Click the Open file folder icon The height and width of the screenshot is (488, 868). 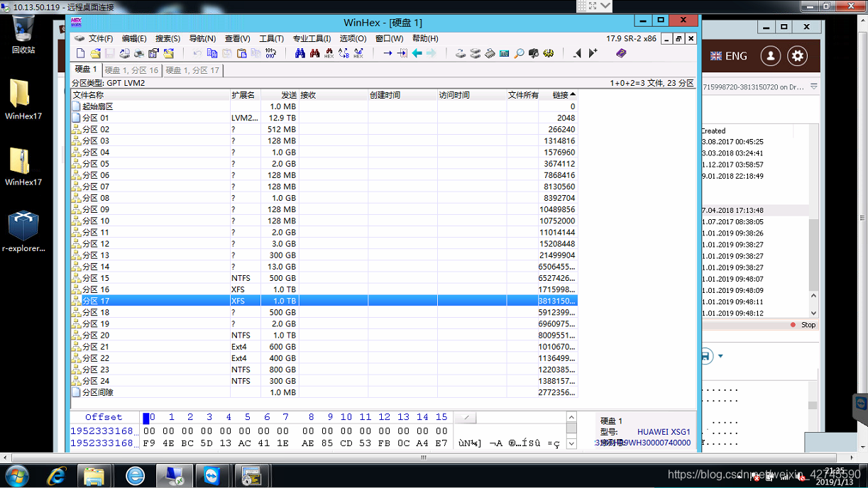pyautogui.click(x=96, y=53)
